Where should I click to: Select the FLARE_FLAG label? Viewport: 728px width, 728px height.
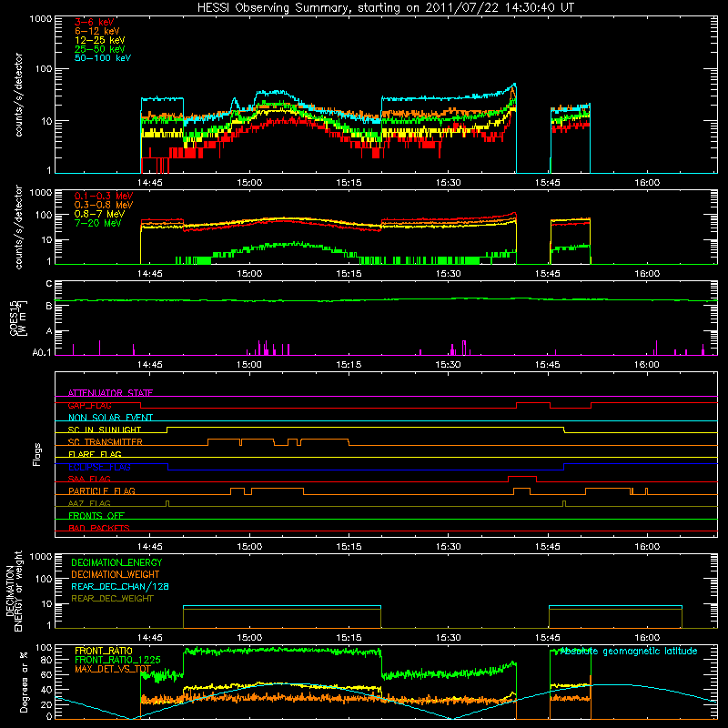pyautogui.click(x=95, y=454)
